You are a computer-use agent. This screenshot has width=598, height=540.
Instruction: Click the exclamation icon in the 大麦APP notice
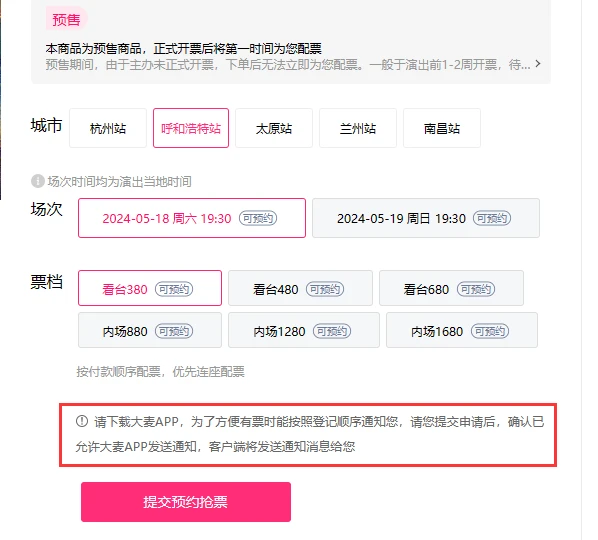point(82,421)
